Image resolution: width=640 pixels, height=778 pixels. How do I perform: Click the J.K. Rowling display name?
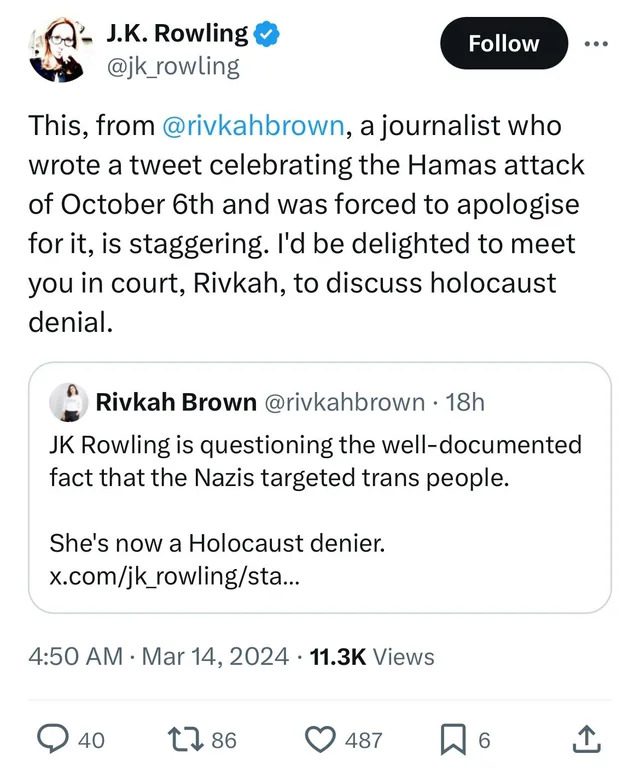tap(177, 34)
